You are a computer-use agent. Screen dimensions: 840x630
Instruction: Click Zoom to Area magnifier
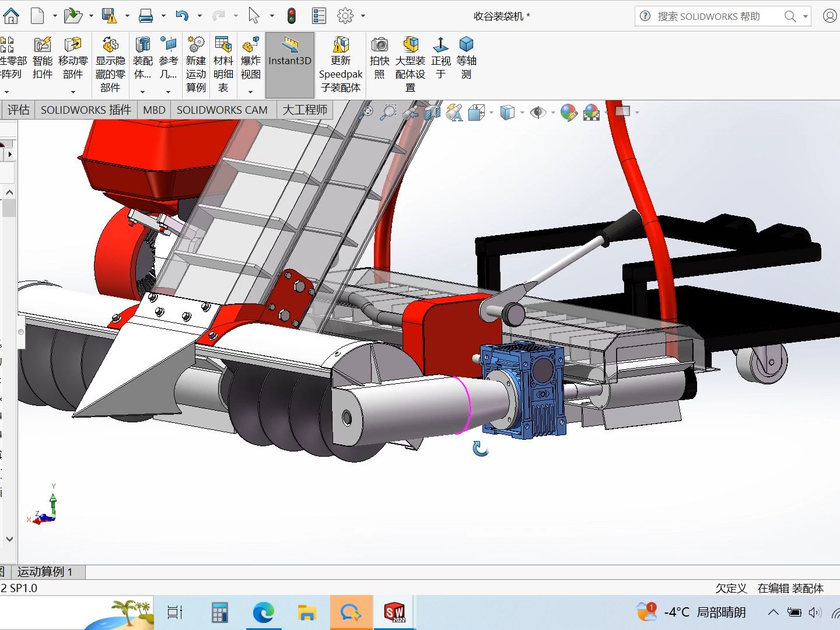(388, 112)
